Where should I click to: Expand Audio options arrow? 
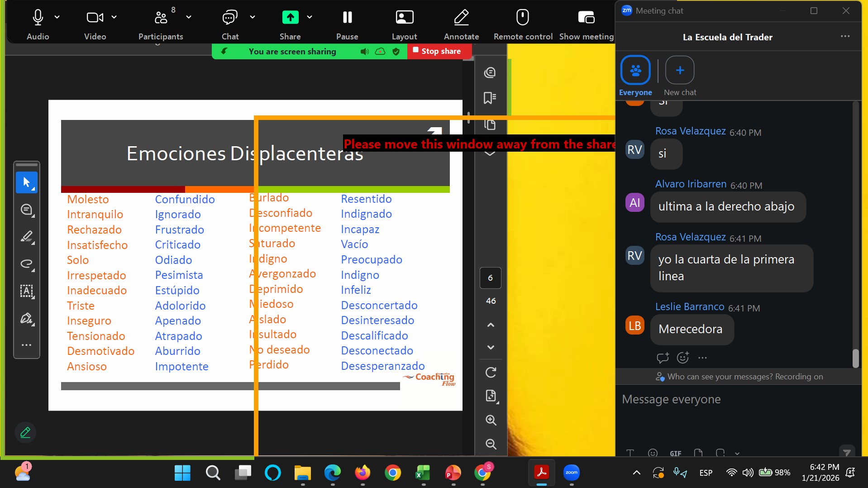tap(57, 17)
